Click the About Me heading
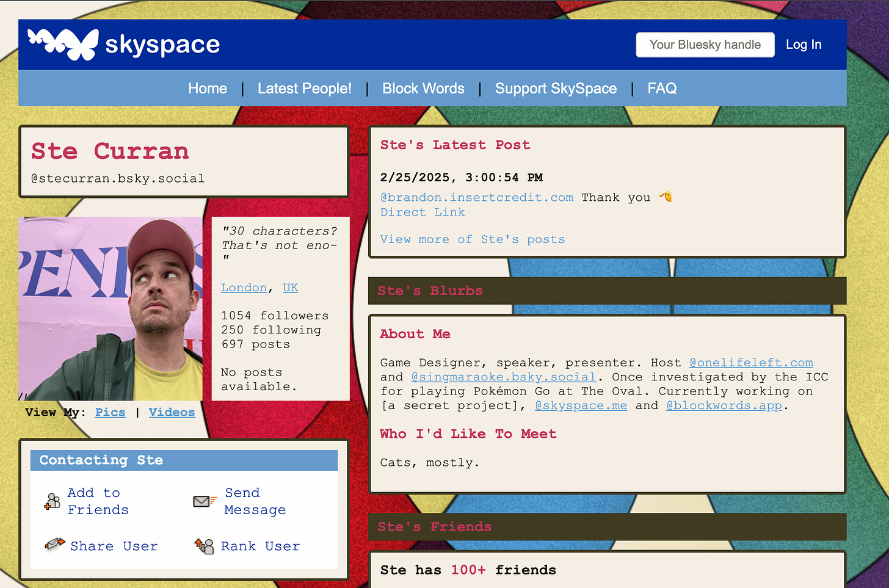The height and width of the screenshot is (588, 889). [x=415, y=334]
